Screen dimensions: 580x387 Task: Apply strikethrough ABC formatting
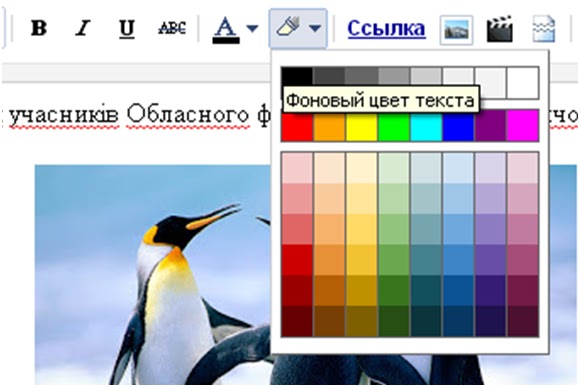click(172, 28)
